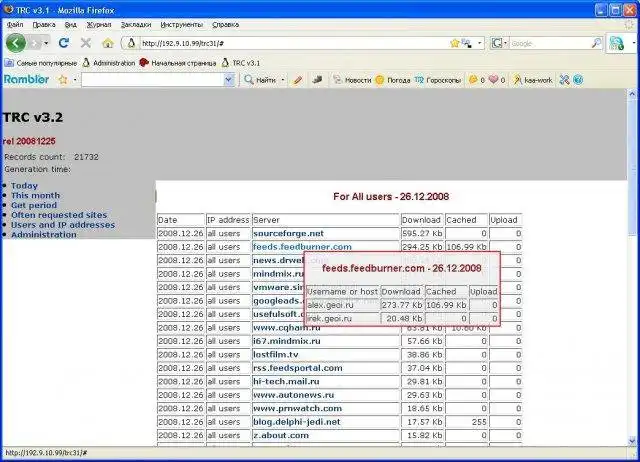
Task: Expand the Rambler search box dropdown
Action: pos(229,80)
